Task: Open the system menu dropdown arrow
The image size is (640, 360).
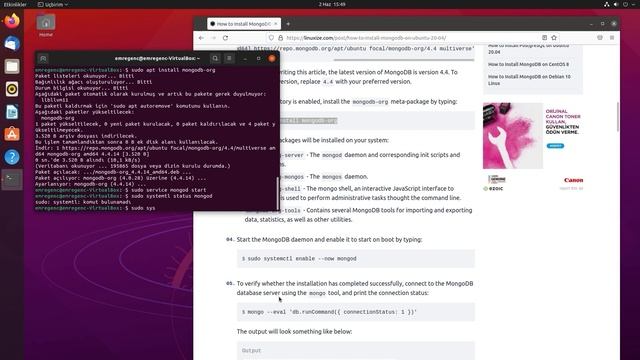Action: point(634,4)
